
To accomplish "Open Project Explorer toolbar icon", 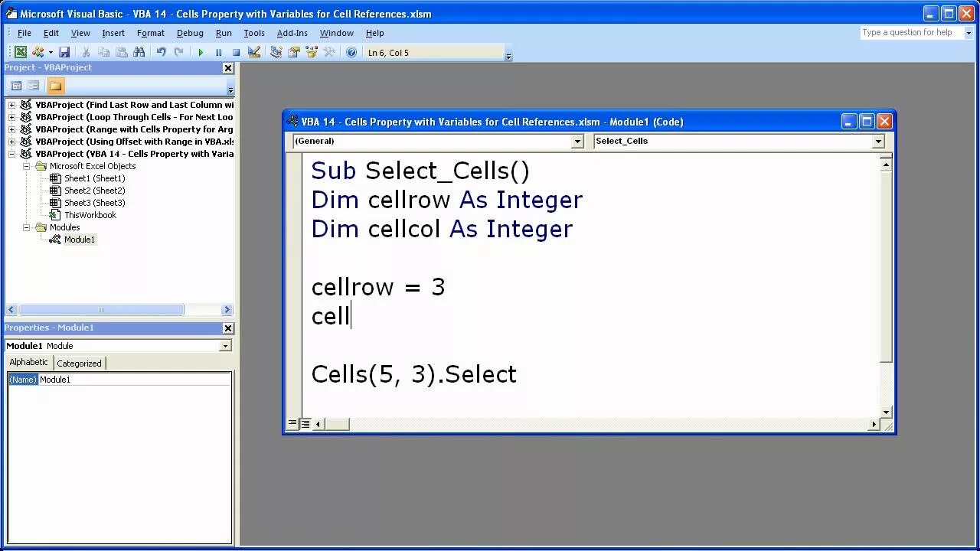I will click(x=276, y=52).
